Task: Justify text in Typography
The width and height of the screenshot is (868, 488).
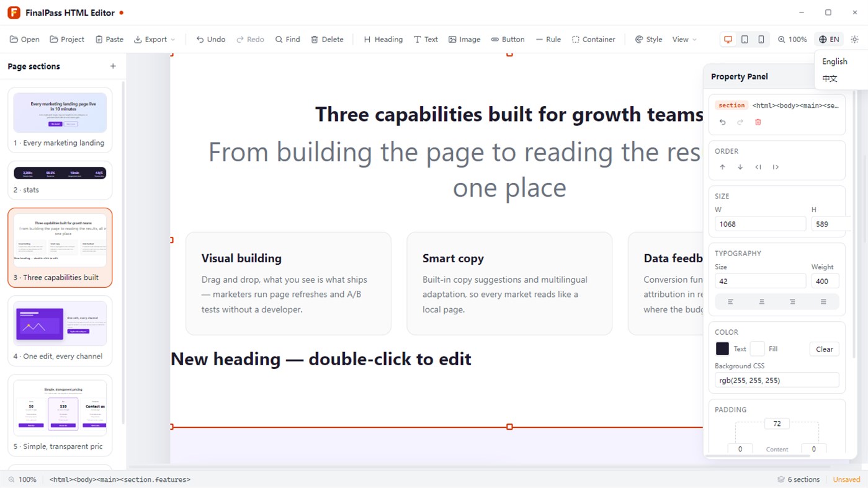Action: pos(823,302)
